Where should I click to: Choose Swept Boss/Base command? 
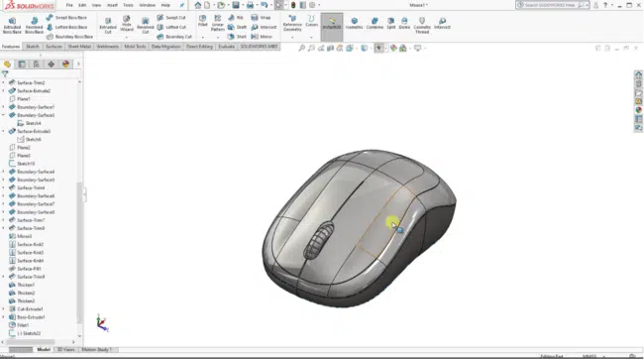tap(66, 17)
